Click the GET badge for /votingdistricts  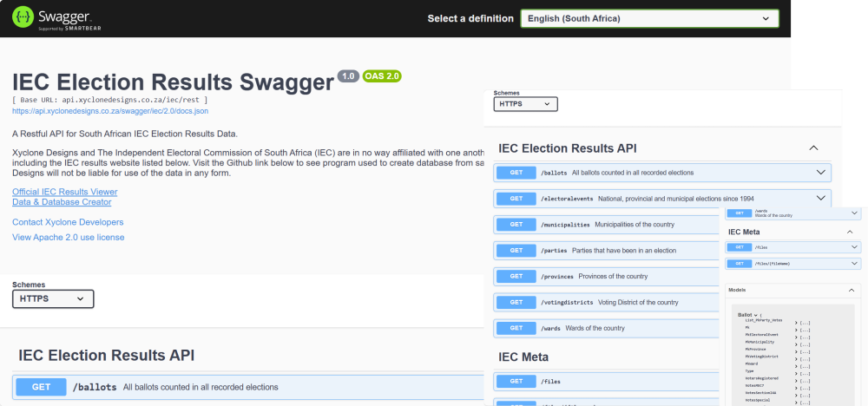(516, 302)
